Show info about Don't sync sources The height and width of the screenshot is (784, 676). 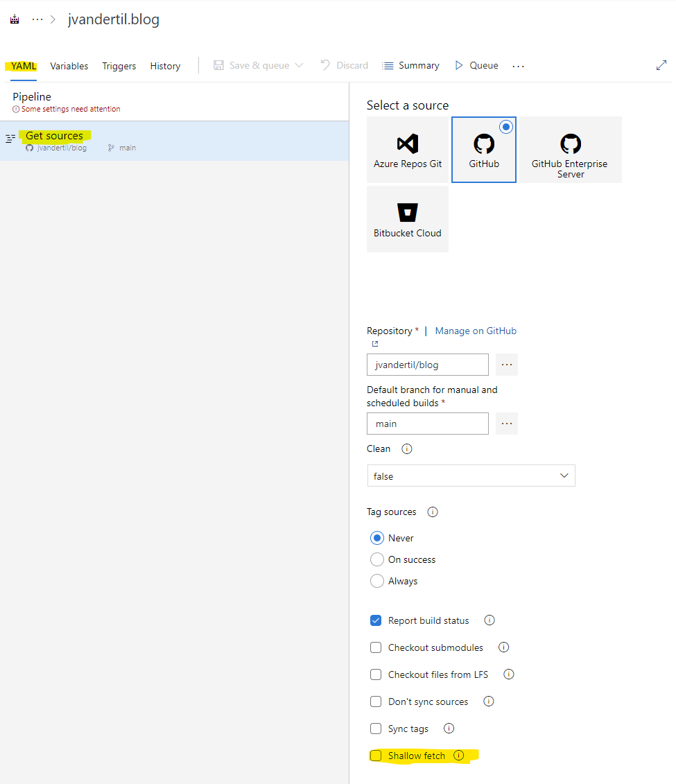489,702
